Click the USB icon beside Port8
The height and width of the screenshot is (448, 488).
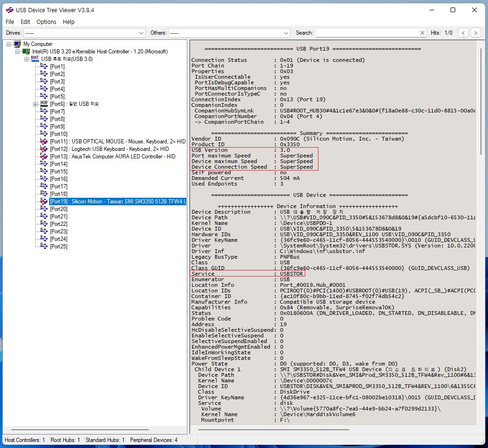click(x=44, y=119)
